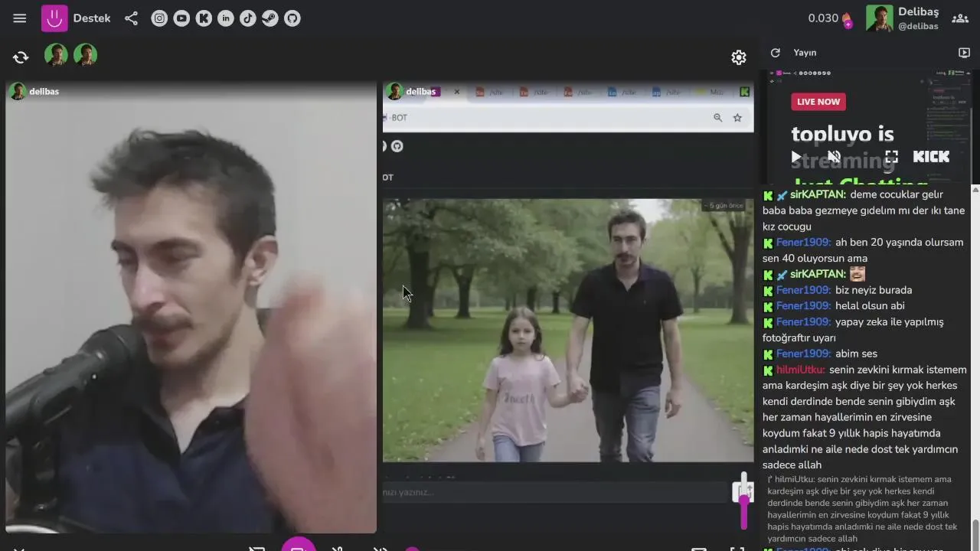Open the Delibaş profile in header
Image resolution: width=980 pixels, height=551 pixels.
coord(903,18)
